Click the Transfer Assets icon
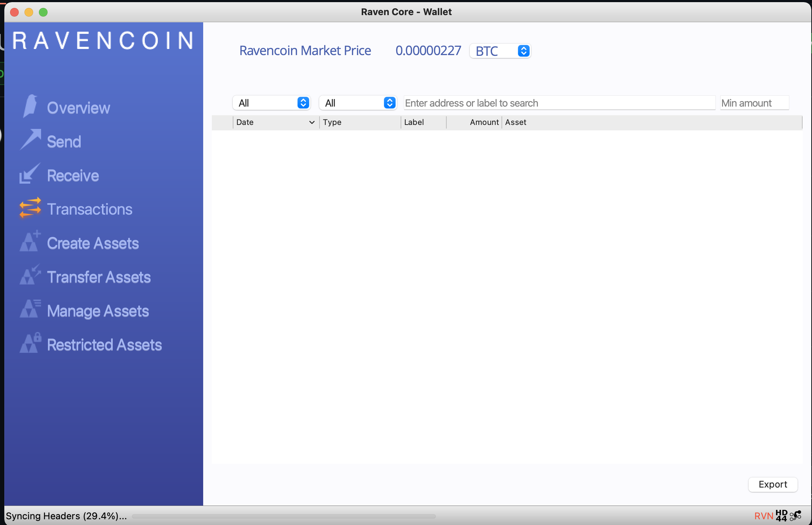This screenshot has height=525, width=812. tap(30, 275)
